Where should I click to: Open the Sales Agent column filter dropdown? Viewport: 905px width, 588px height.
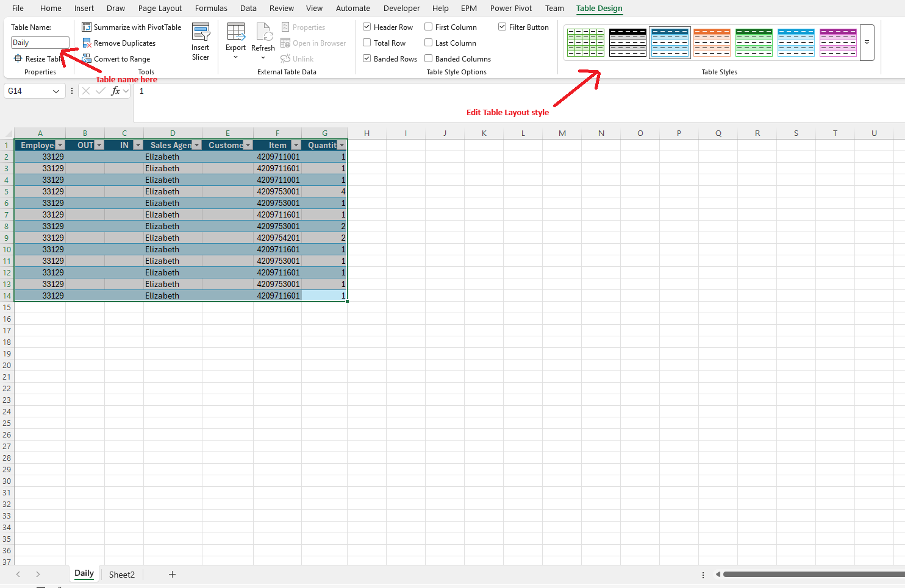click(196, 145)
